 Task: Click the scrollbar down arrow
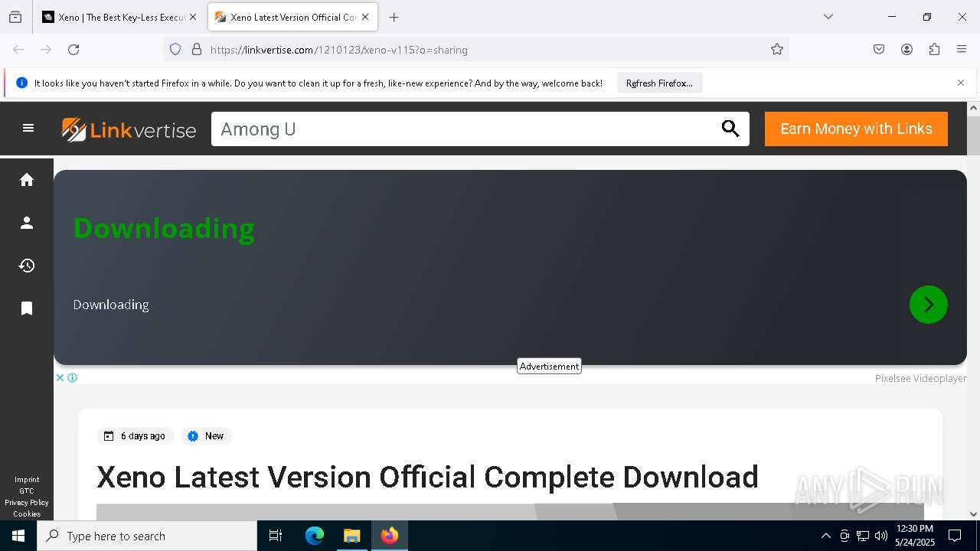(x=973, y=514)
